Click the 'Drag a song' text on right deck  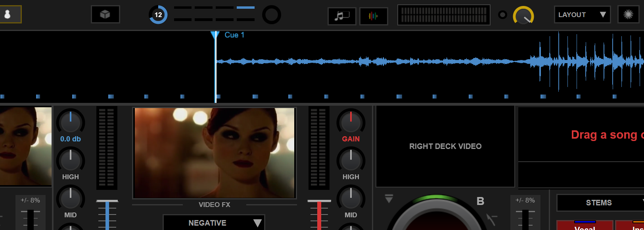607,135
